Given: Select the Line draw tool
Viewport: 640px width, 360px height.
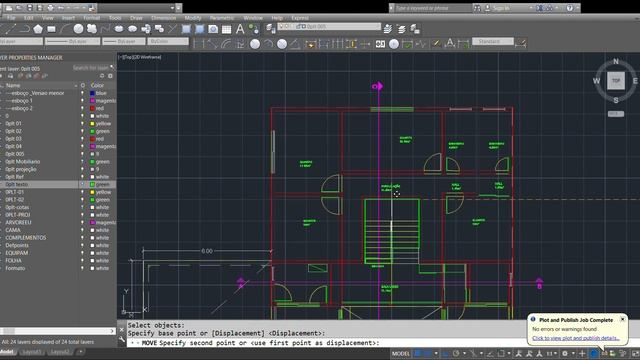Looking at the screenshot, I should click(11, 29).
